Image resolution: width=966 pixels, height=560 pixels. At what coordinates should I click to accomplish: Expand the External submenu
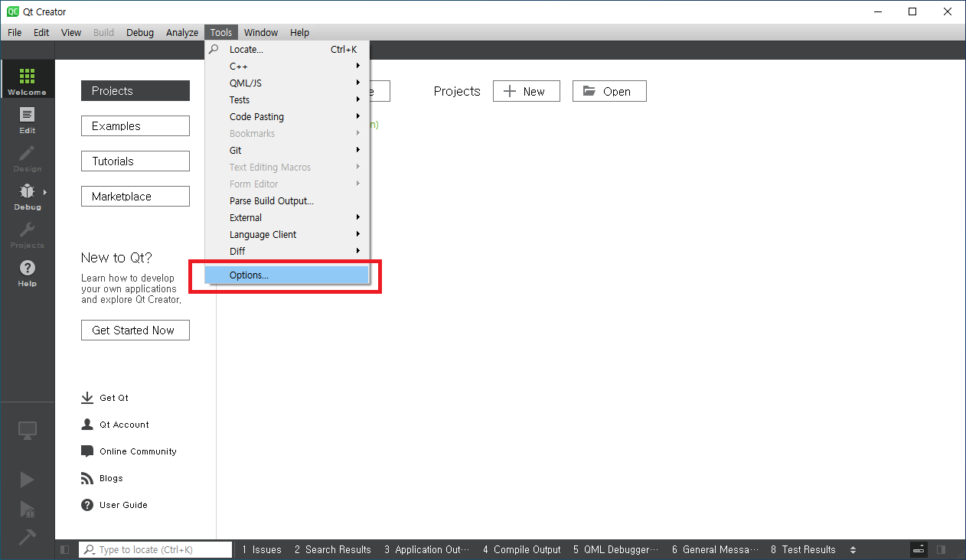[x=287, y=218]
